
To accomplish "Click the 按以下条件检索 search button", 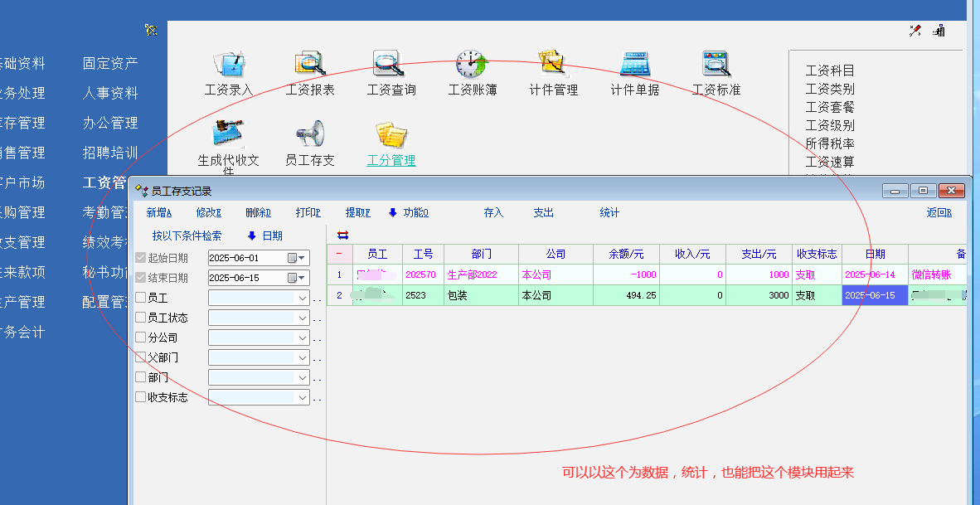I will (187, 236).
